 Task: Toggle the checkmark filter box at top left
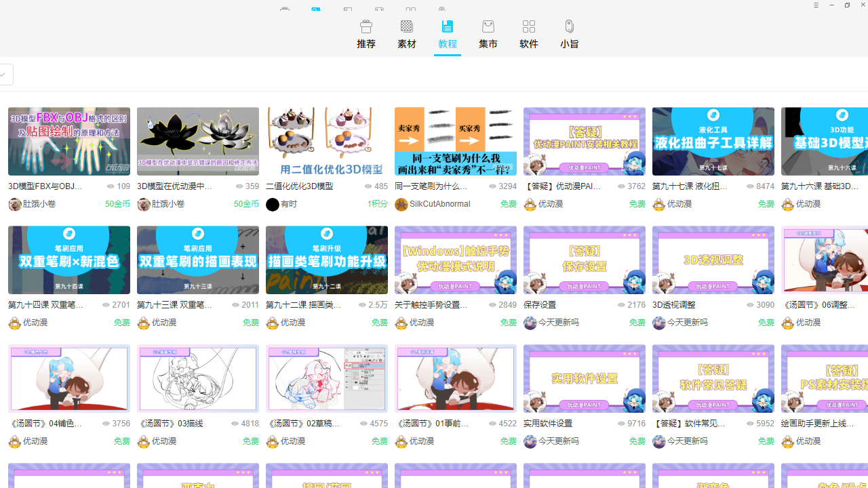pos(3,74)
